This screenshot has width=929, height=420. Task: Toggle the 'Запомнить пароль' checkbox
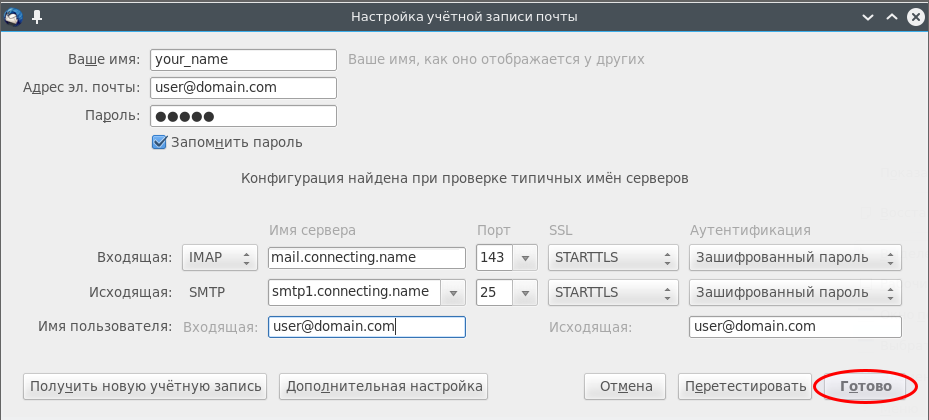pyautogui.click(x=158, y=142)
